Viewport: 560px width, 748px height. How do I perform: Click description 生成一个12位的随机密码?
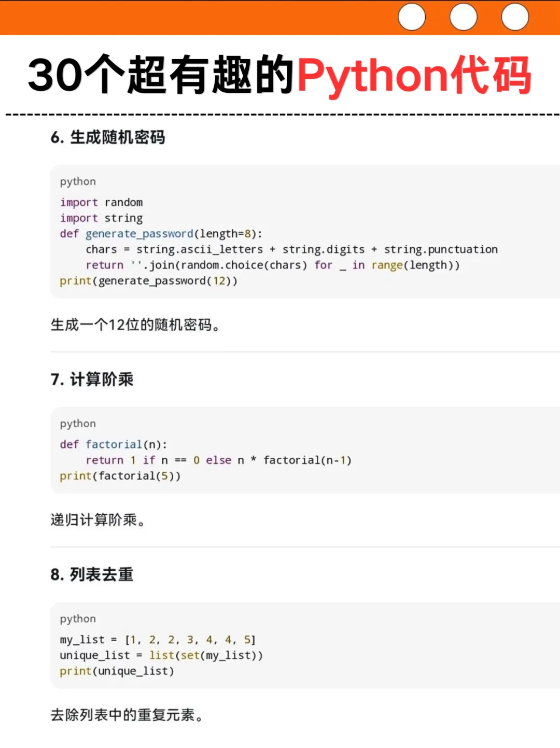pos(135,325)
